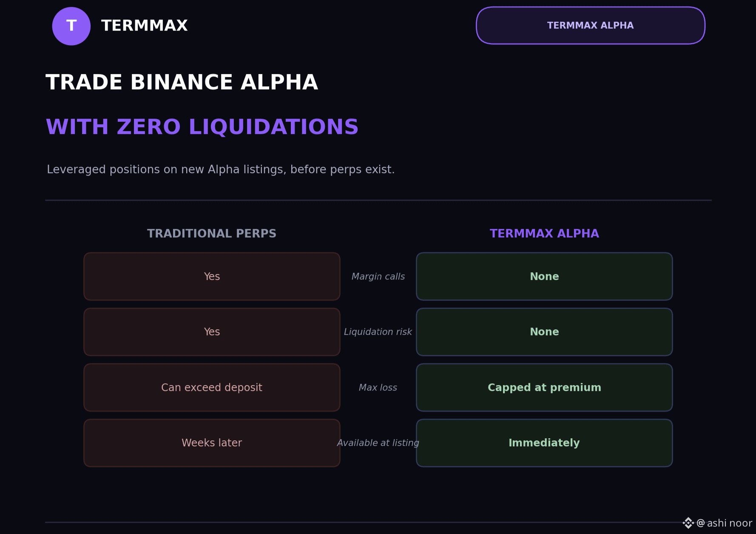The image size is (756, 534).
Task: Click the green None box for Margin calls
Action: pos(544,277)
